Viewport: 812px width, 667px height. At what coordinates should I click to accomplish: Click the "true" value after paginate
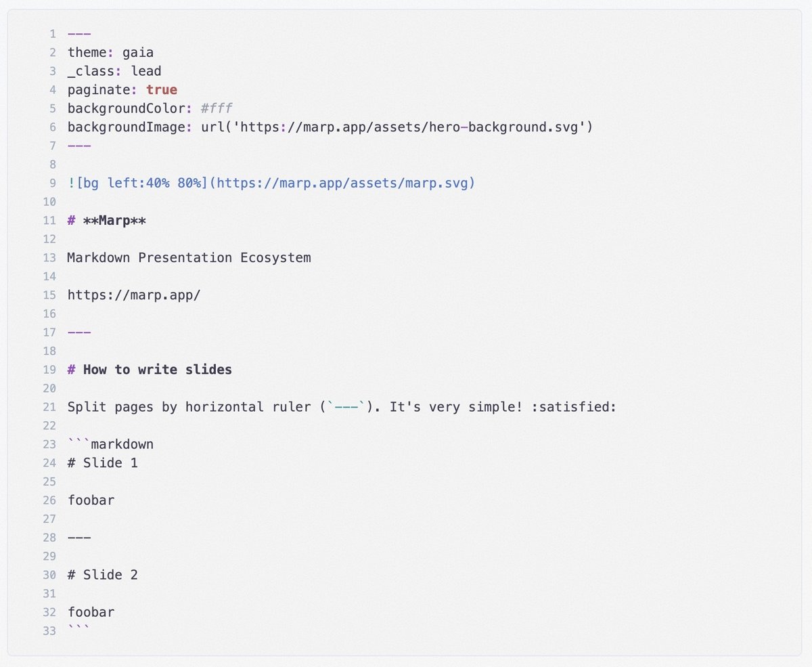coord(162,89)
